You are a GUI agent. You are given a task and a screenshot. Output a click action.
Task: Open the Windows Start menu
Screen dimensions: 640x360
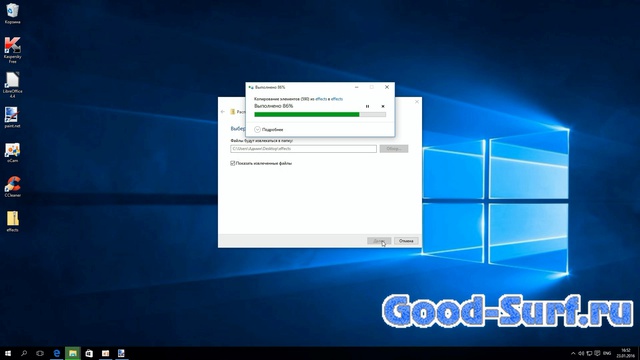[8, 353]
